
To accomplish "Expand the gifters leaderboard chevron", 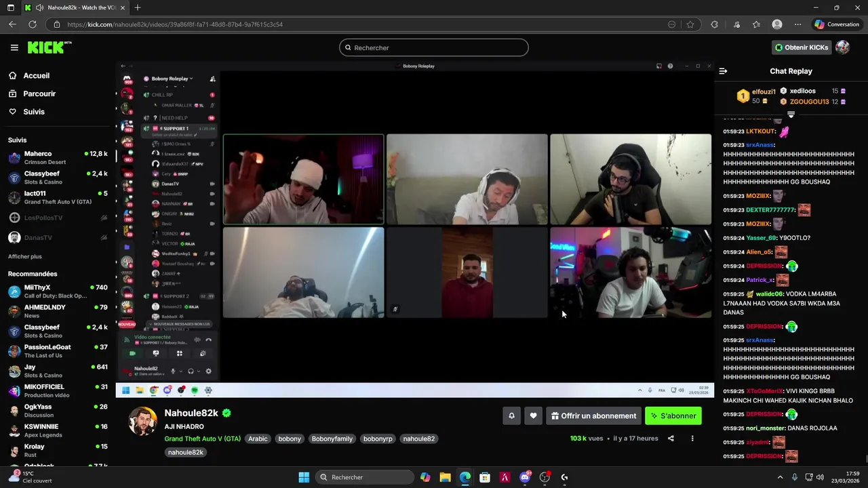I will 791,115.
